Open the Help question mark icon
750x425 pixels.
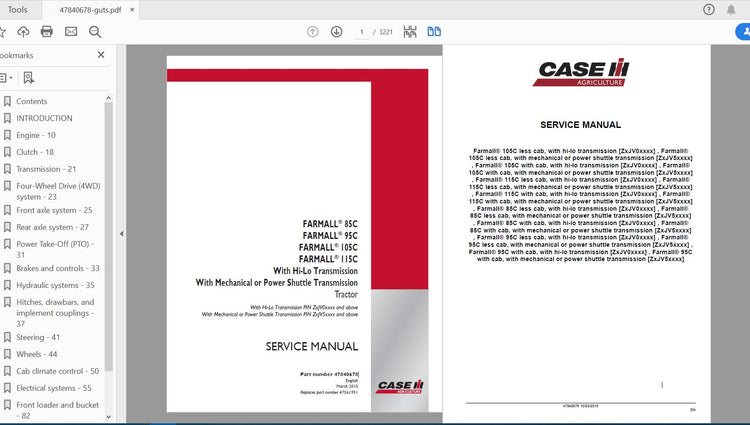[x=709, y=10]
